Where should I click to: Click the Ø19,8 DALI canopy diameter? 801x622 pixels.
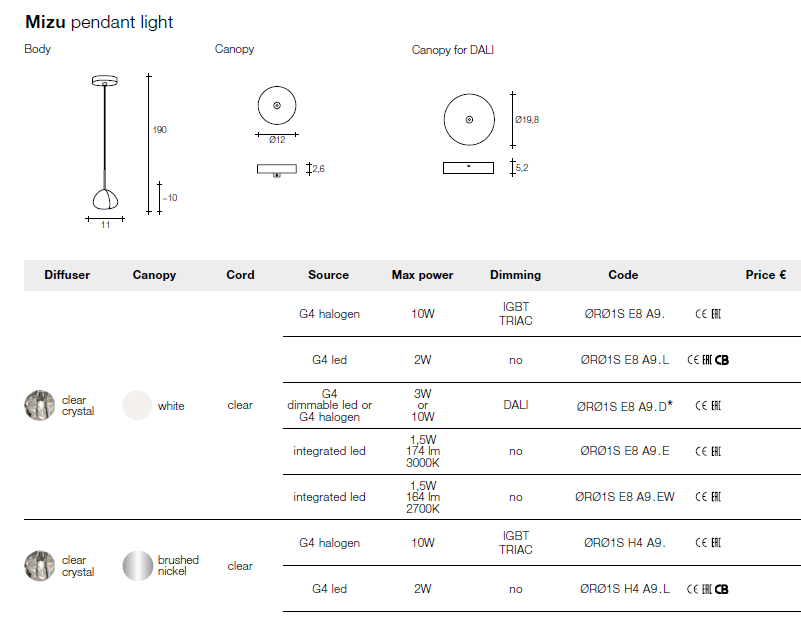[x=527, y=119]
